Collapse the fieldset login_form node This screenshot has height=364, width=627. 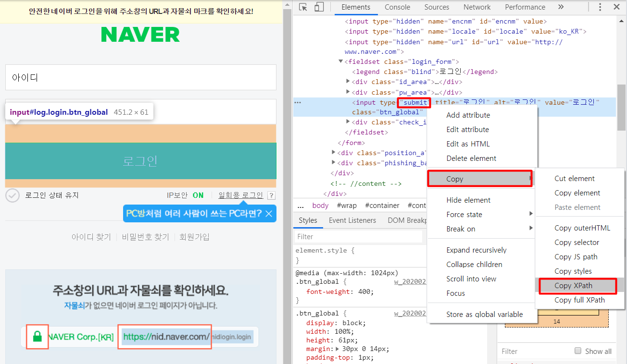[x=341, y=61]
